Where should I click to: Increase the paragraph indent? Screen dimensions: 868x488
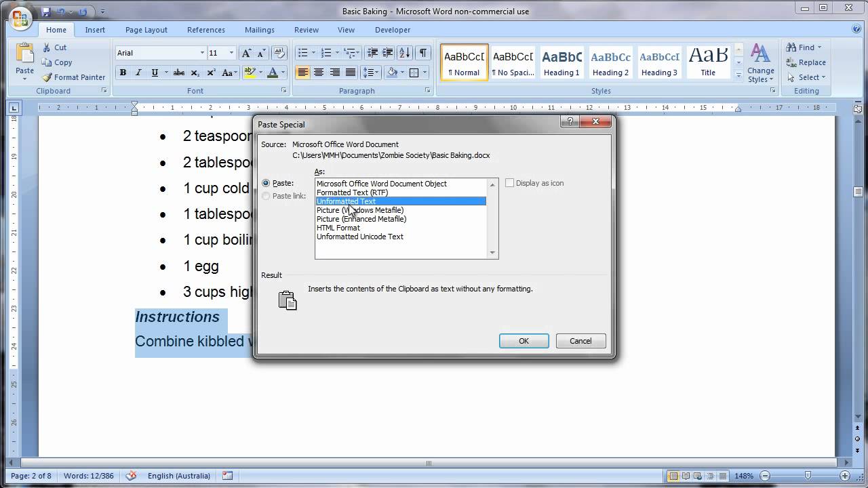(x=388, y=53)
